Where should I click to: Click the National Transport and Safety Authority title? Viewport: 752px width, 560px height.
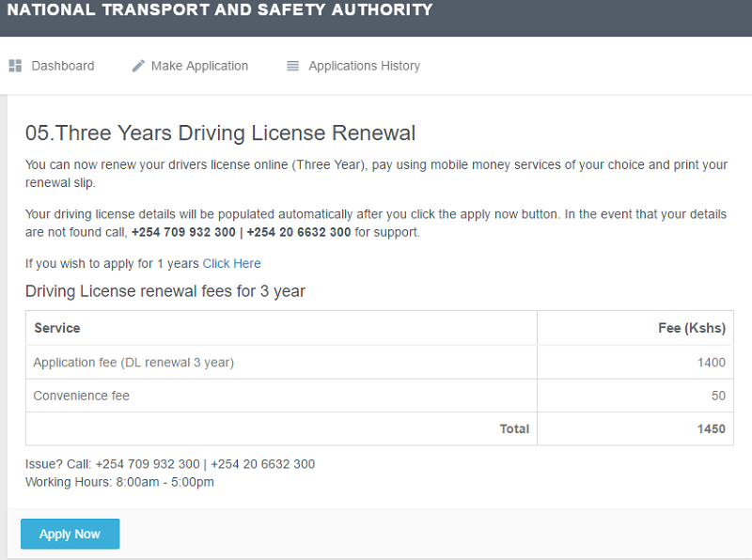(x=220, y=9)
